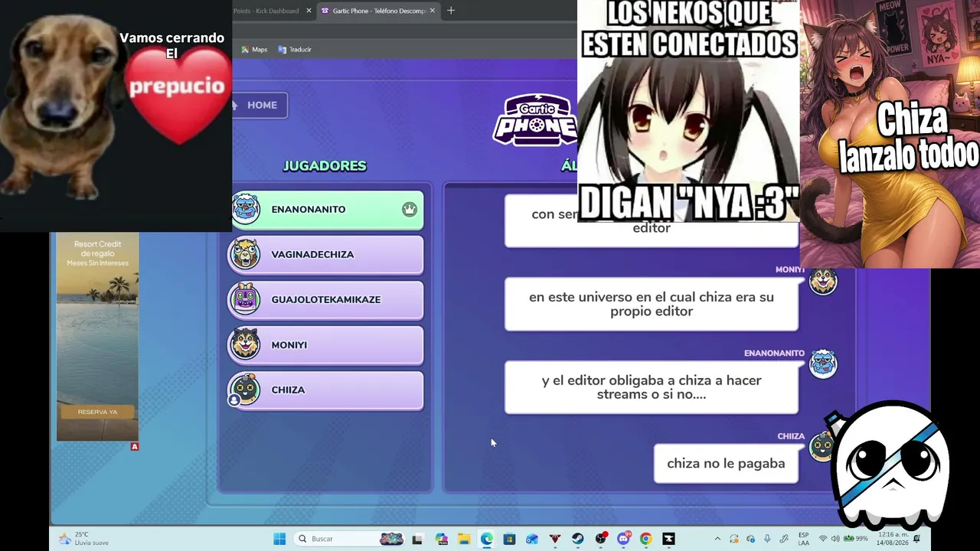Open the weather widget showing 25°C
980x551 pixels.
click(84, 539)
